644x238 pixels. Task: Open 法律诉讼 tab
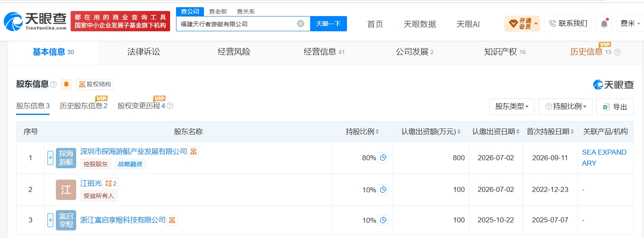(x=143, y=52)
